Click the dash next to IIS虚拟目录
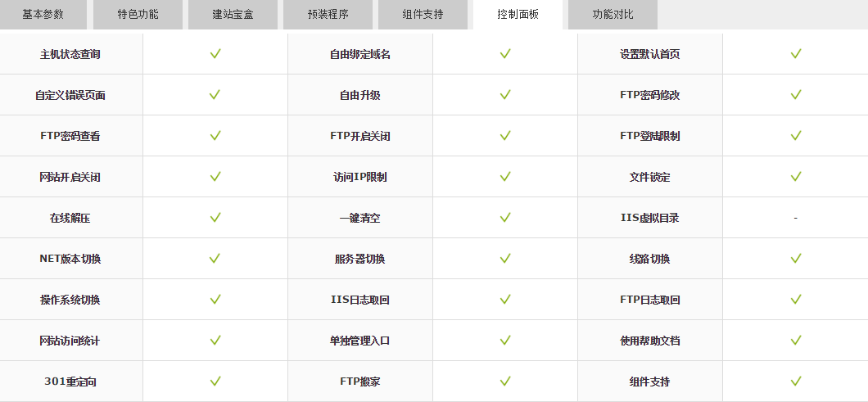 click(x=795, y=219)
